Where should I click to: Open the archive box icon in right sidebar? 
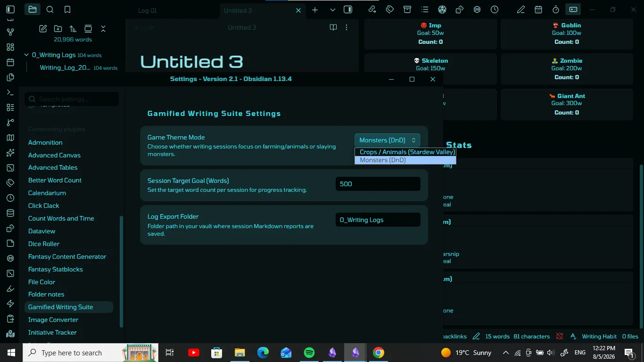click(x=407, y=9)
